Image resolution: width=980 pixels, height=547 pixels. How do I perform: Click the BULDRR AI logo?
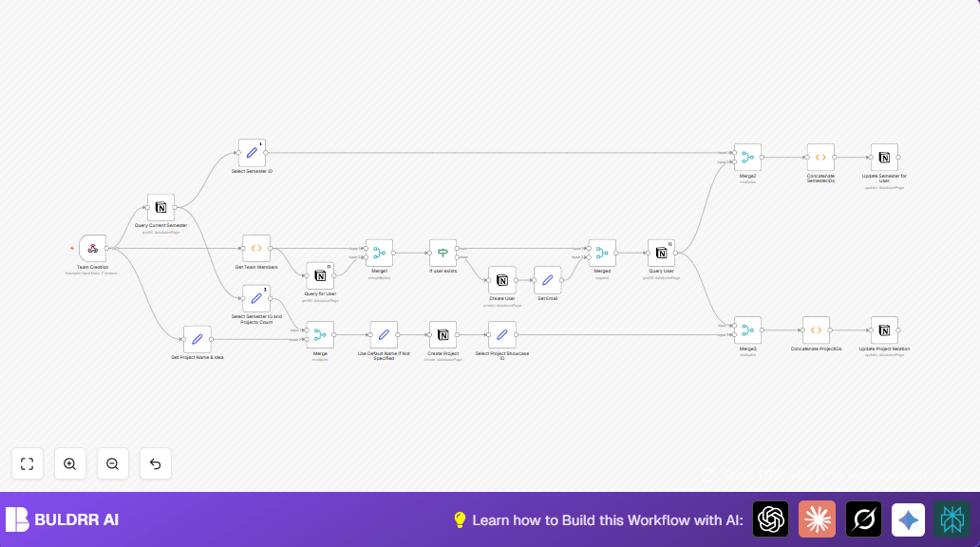(x=62, y=519)
